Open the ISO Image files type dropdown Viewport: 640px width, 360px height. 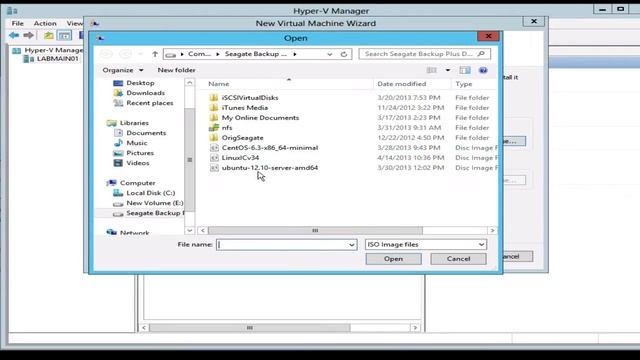[426, 244]
